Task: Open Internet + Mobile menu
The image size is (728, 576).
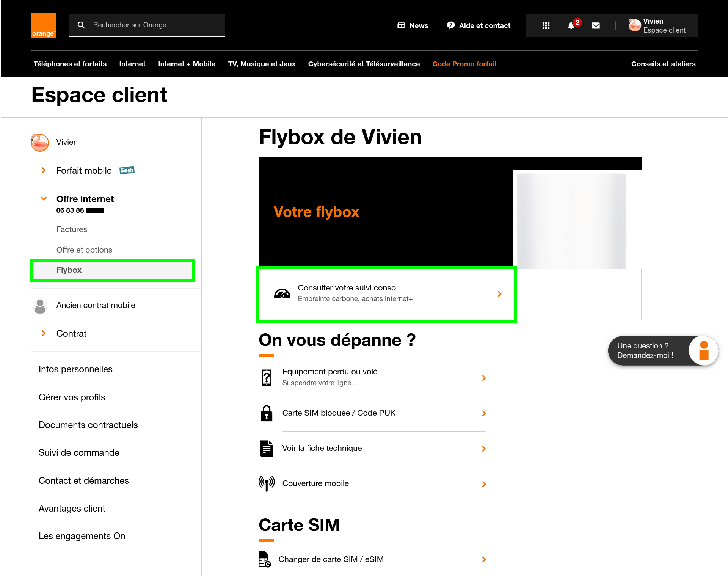Action: [x=187, y=64]
